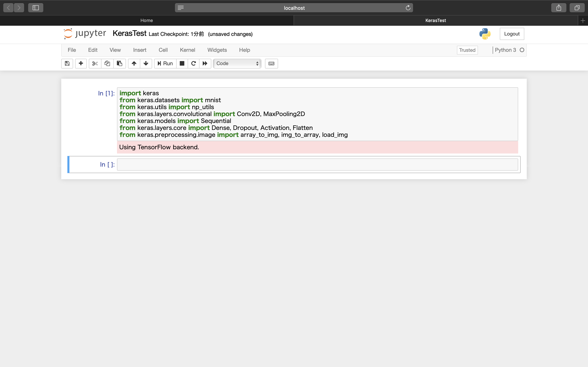Cut selected cells with scissors icon
The width and height of the screenshot is (588, 367).
point(95,63)
